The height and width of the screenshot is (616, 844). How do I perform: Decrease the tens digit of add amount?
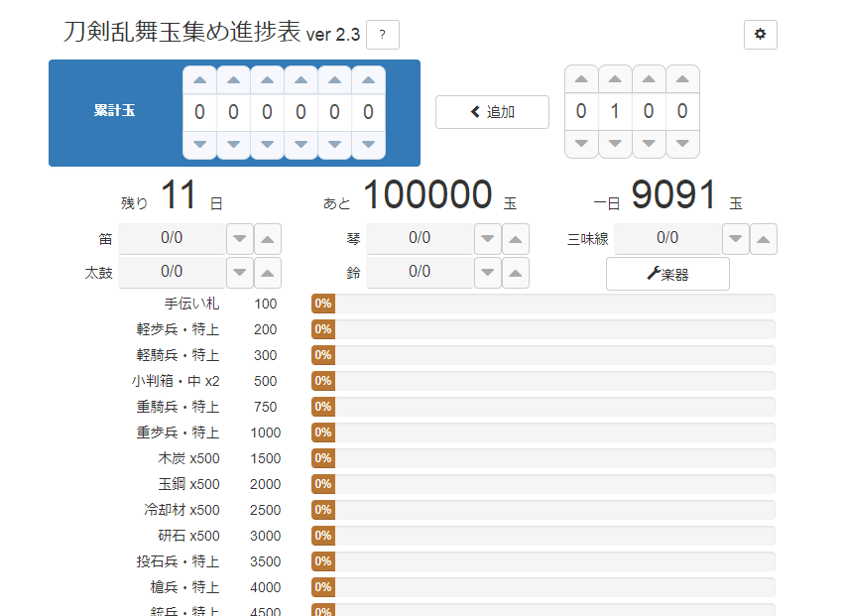click(649, 143)
